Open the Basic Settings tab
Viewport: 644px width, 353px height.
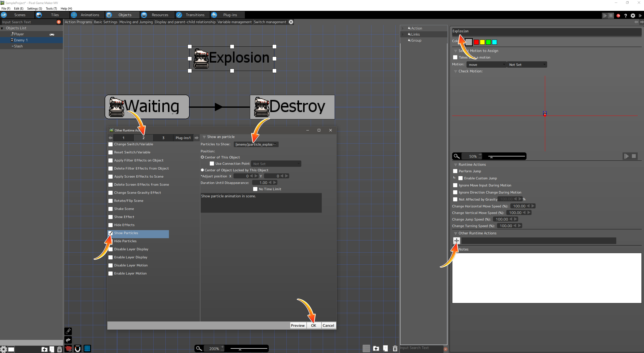pos(106,22)
